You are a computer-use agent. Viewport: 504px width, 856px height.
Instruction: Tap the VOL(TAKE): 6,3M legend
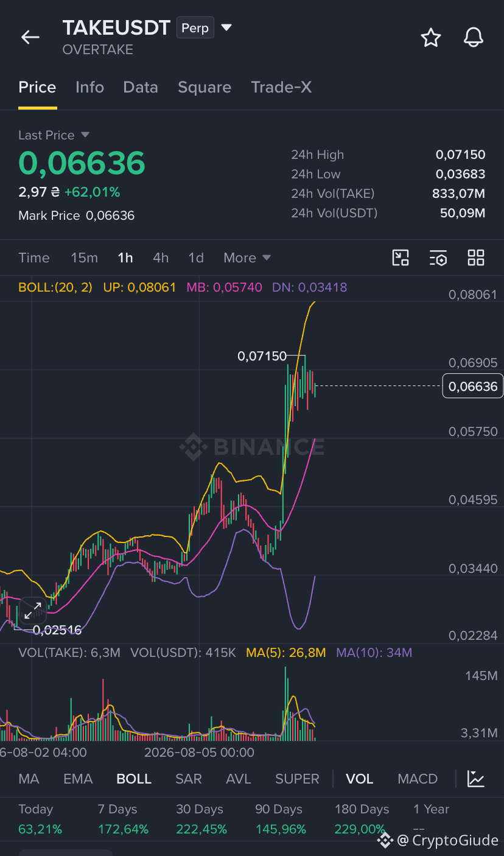pyautogui.click(x=69, y=653)
